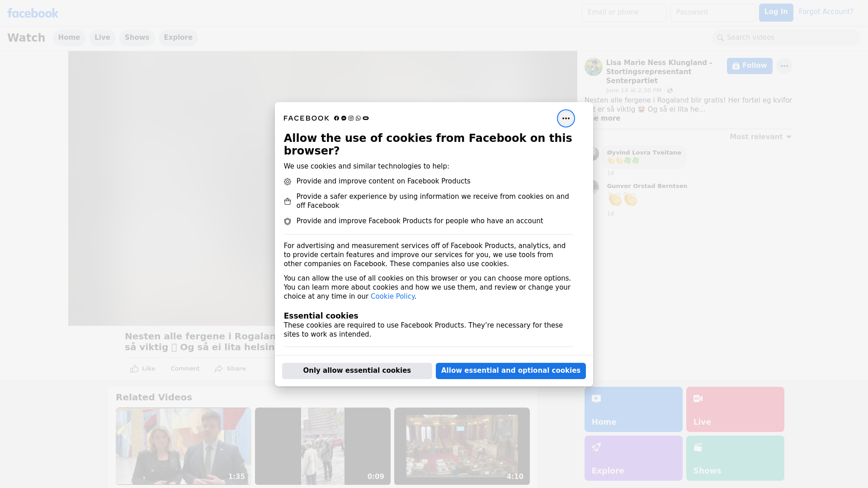Select Shows tab in Watch navigation
This screenshot has height=488, width=868.
137,38
